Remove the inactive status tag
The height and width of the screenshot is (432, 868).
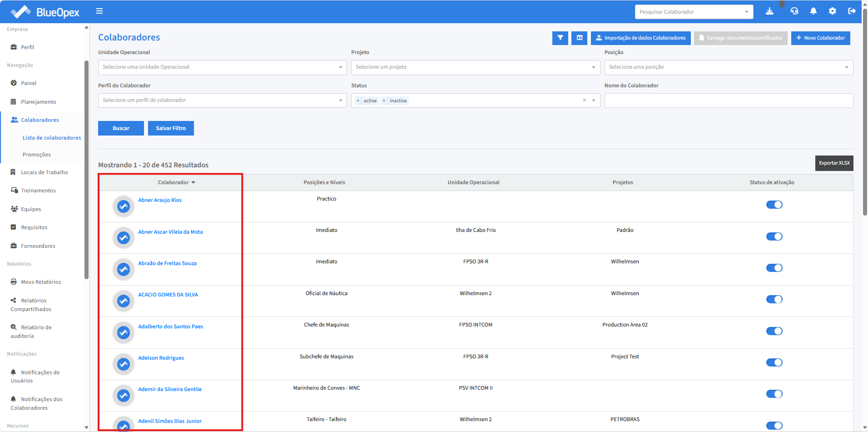(x=384, y=101)
